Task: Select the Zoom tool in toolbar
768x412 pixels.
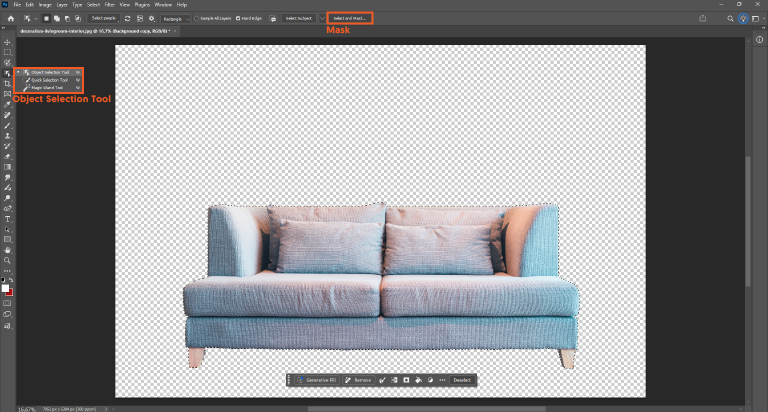Action: [7, 261]
